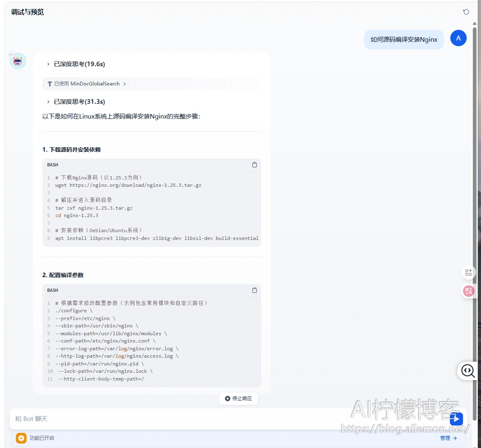Click the scrollbar up arrow at top
The height and width of the screenshot is (448, 481).
(x=474, y=24)
